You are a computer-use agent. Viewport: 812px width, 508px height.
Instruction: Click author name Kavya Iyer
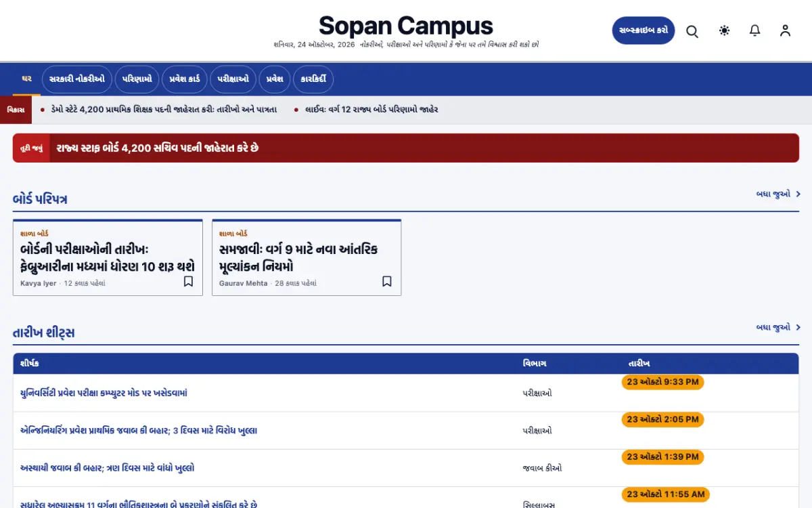(x=39, y=283)
